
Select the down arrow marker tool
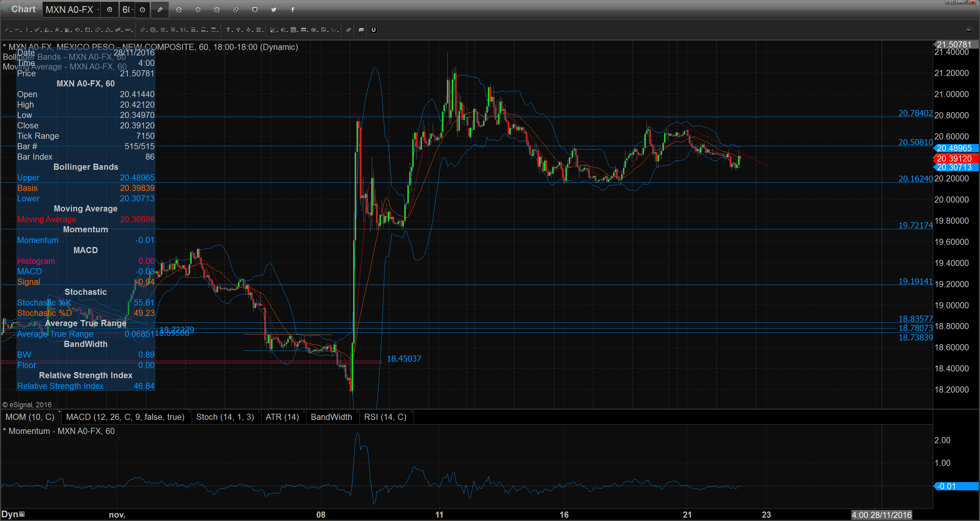point(248,30)
